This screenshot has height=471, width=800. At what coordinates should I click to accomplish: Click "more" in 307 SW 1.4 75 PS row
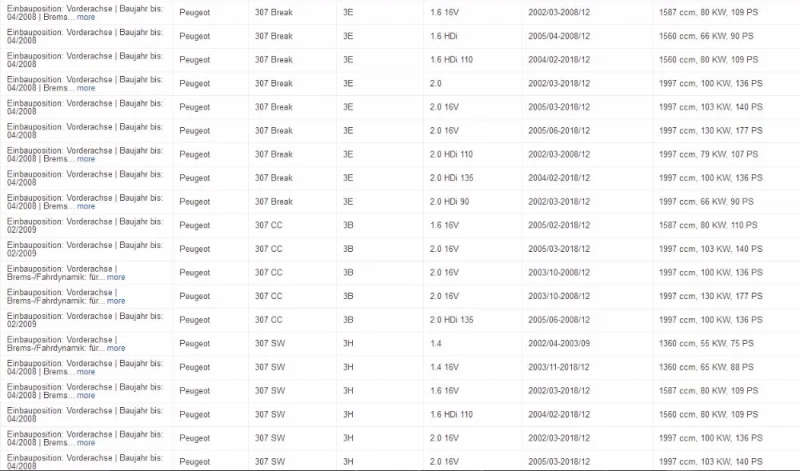pos(116,348)
